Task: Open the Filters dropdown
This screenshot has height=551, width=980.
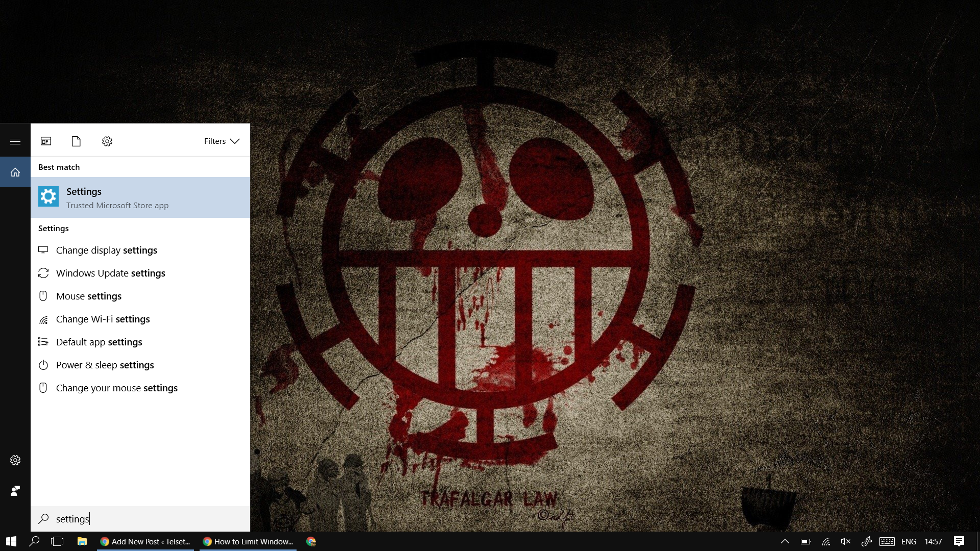Action: [222, 141]
